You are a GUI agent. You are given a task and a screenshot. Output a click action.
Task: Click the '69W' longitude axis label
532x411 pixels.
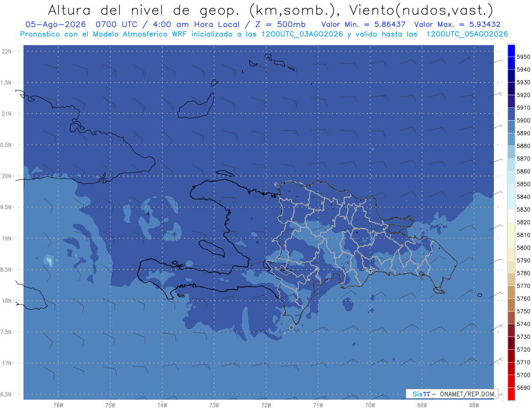coord(422,405)
